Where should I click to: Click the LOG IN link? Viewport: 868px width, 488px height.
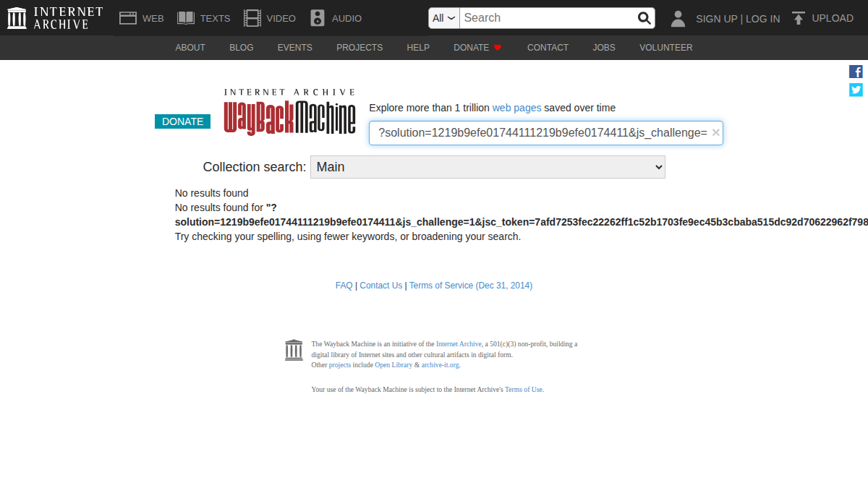[763, 19]
